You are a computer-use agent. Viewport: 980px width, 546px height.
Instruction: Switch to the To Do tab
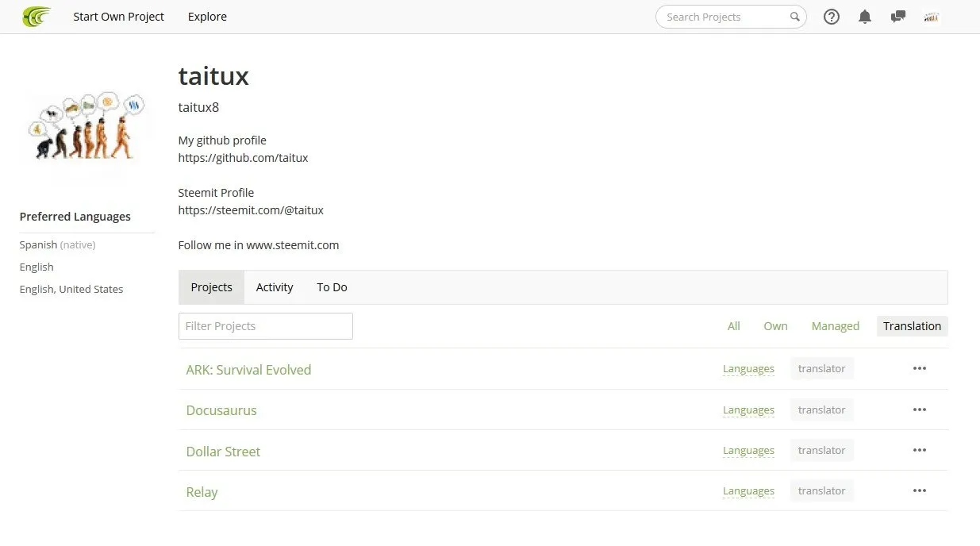(x=332, y=287)
